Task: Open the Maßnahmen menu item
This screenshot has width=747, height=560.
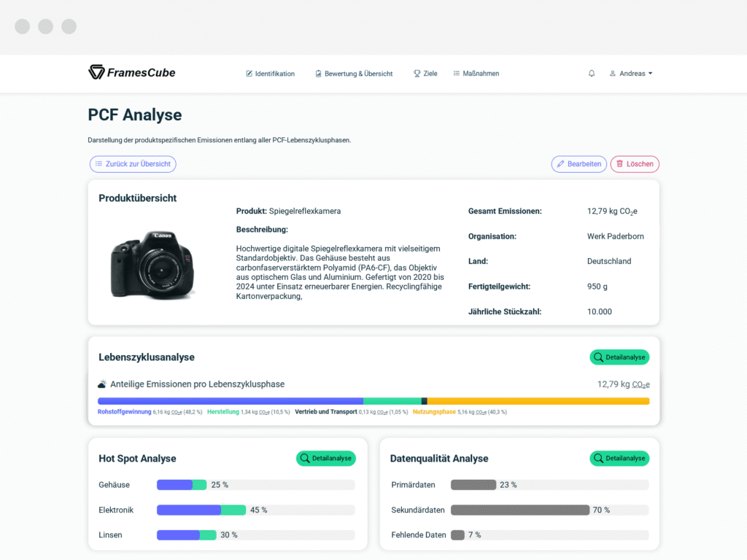Action: 476,74
